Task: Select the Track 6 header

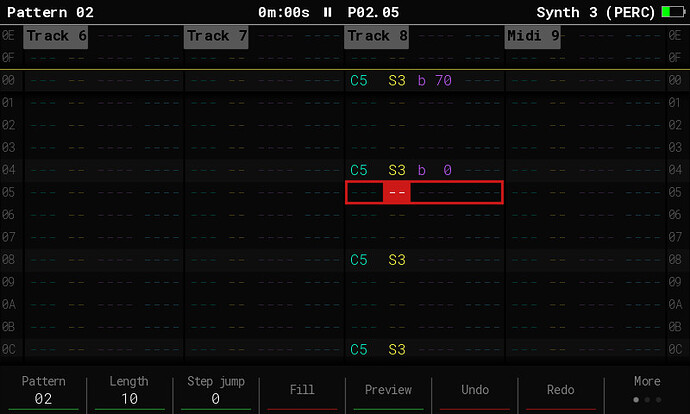Action: (x=56, y=36)
